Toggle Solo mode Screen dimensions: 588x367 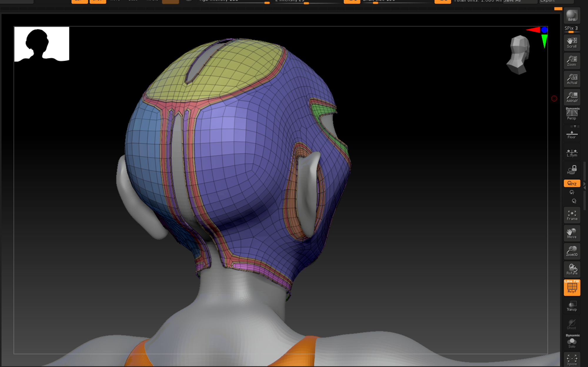tap(572, 343)
